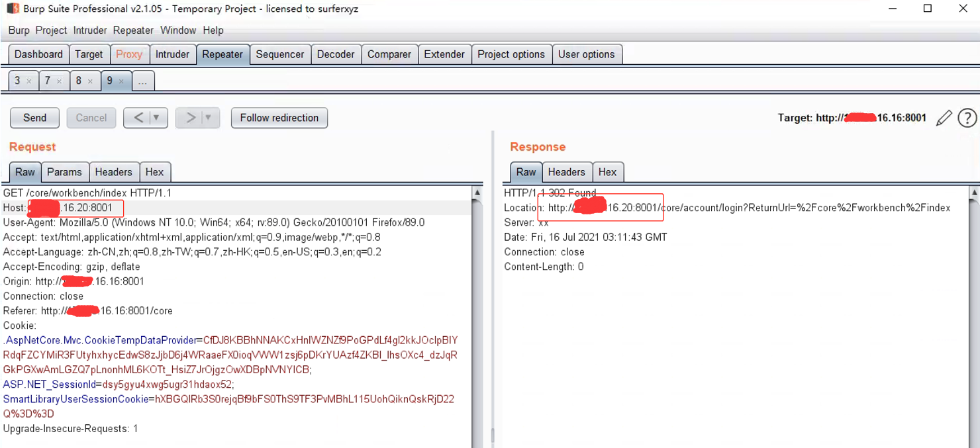
Task: Go forward with the next history arrow
Action: point(190,118)
